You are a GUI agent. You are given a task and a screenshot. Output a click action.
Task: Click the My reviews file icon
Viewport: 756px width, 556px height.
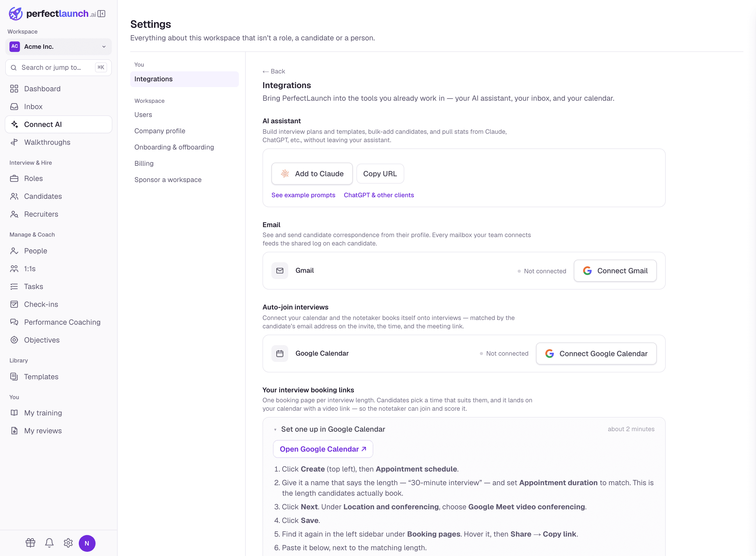point(14,431)
